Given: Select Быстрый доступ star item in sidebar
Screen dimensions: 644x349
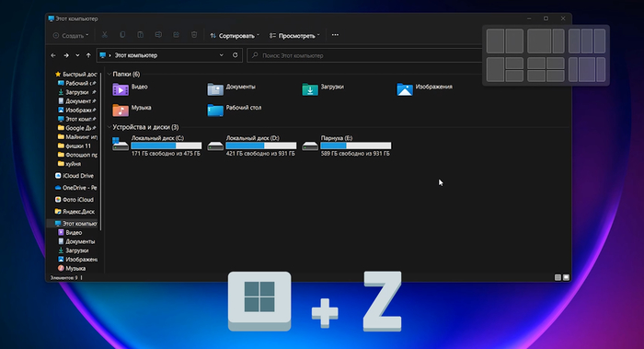Looking at the screenshot, I should (76, 74).
